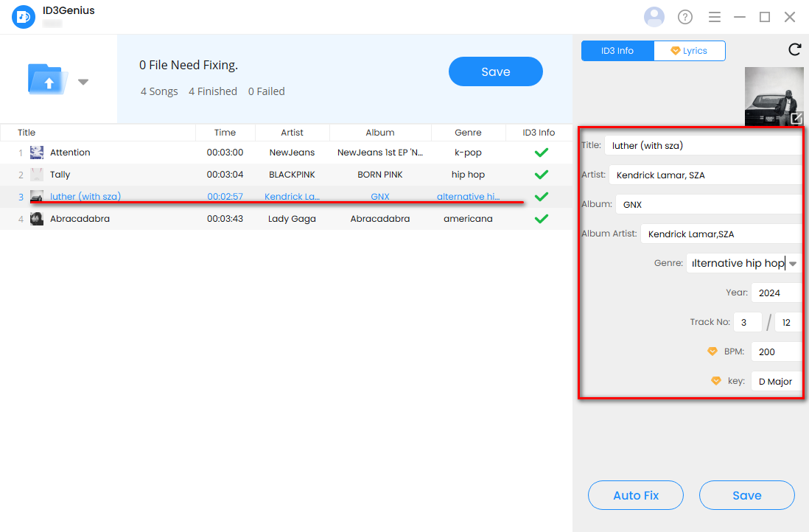
Task: Click the Track No field showing 3
Action: click(x=748, y=322)
